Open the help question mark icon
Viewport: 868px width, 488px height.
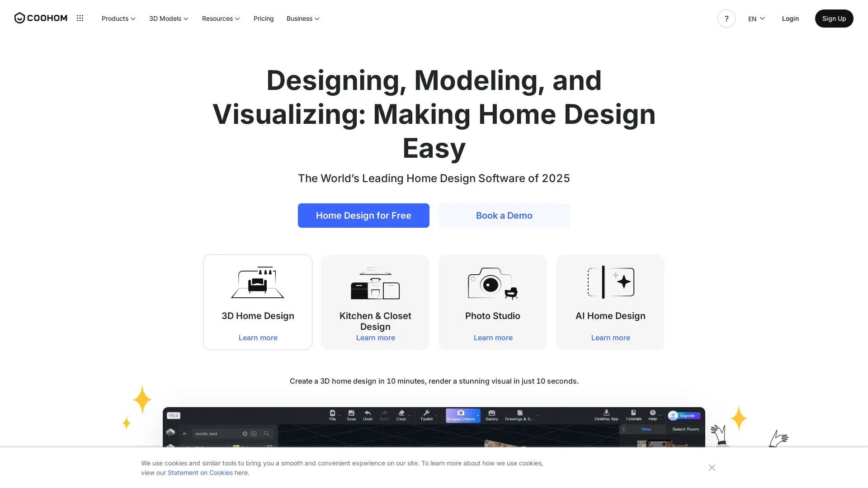726,19
